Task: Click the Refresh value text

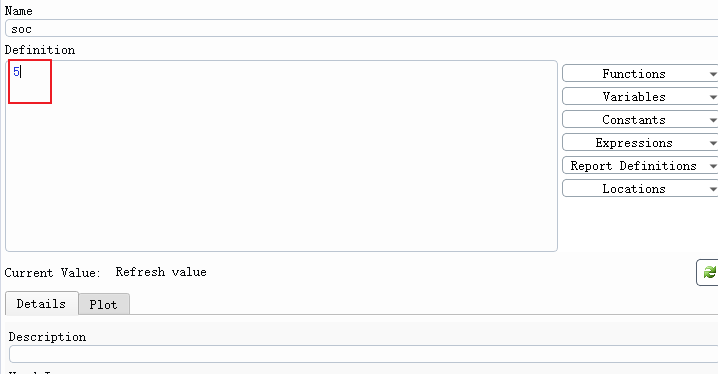Action: pos(161,272)
